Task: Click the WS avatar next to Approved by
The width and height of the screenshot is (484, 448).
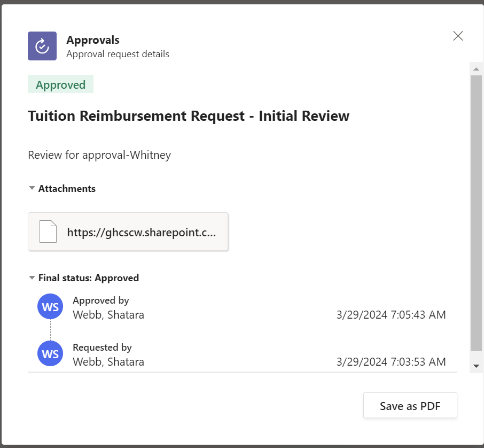Action: 50,306
